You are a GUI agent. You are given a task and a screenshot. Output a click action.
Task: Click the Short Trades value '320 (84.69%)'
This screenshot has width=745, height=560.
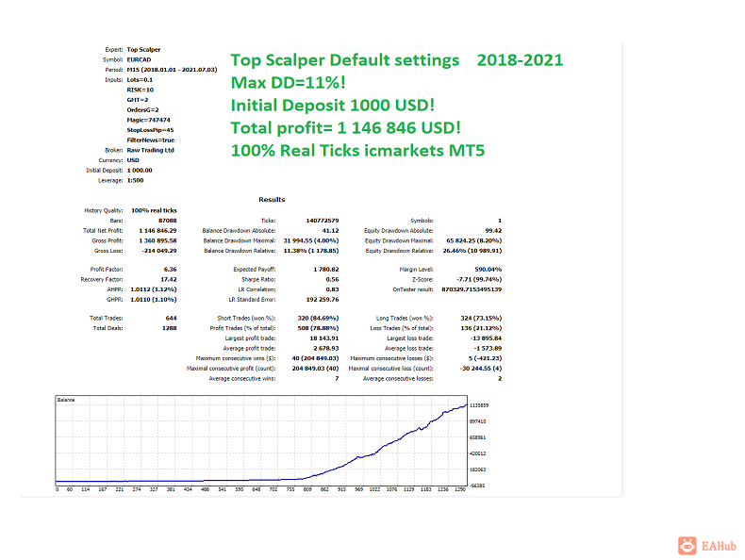click(319, 319)
